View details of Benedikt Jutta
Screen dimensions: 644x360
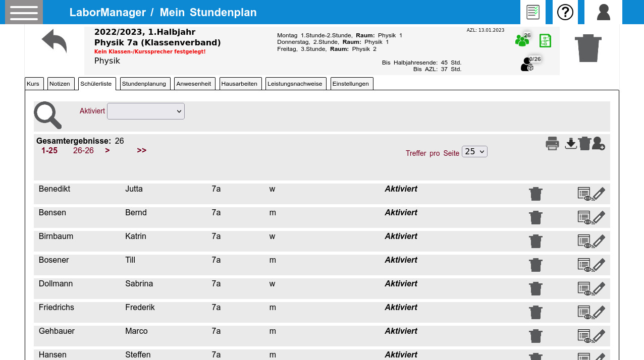[x=584, y=194]
